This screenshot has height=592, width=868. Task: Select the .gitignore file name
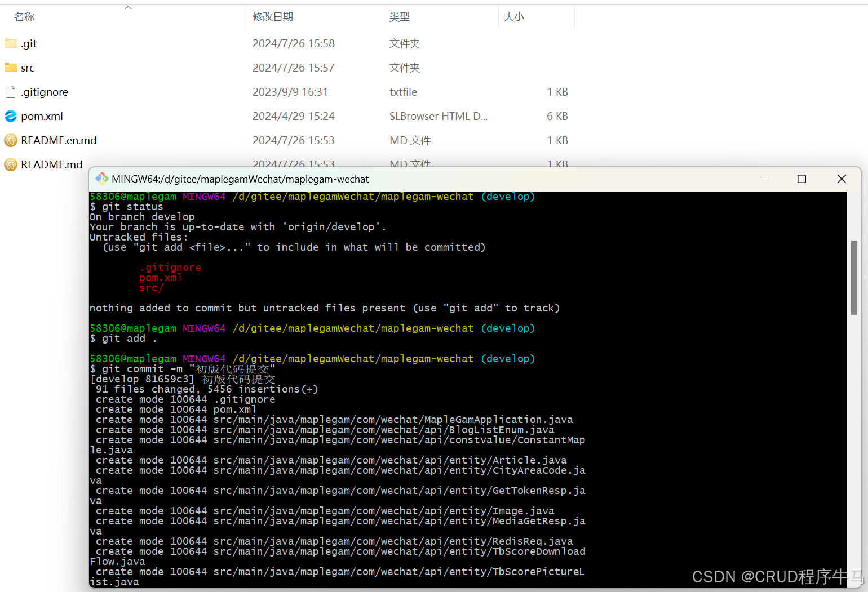(x=45, y=92)
